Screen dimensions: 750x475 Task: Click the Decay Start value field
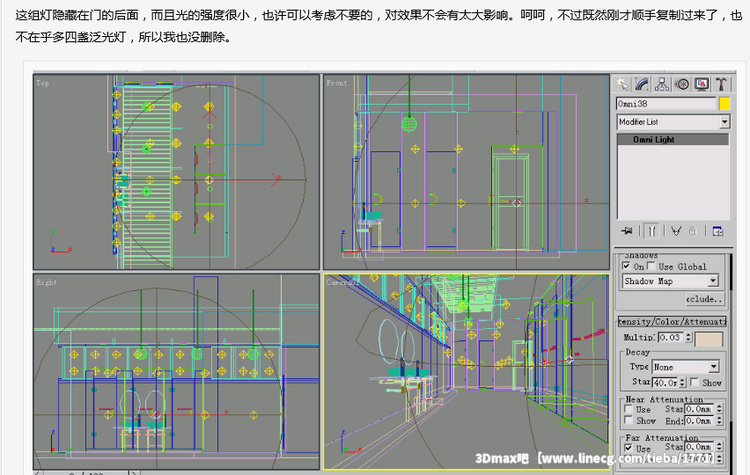[665, 382]
